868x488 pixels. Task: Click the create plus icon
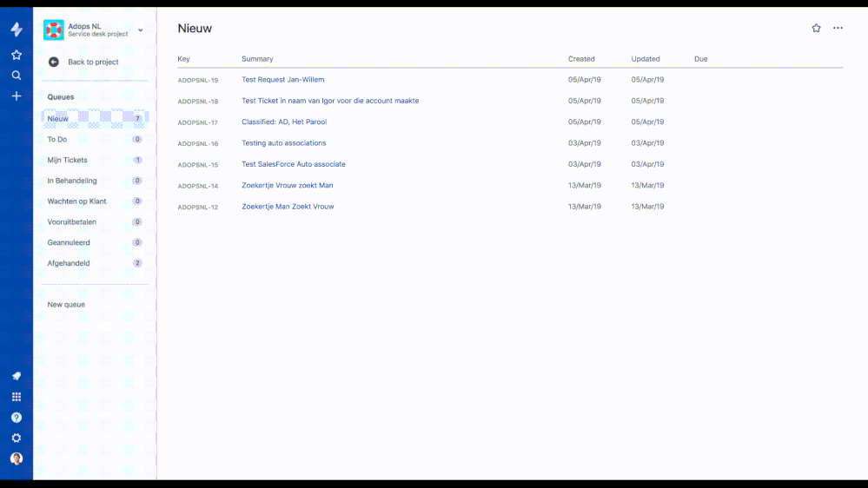pyautogui.click(x=17, y=96)
